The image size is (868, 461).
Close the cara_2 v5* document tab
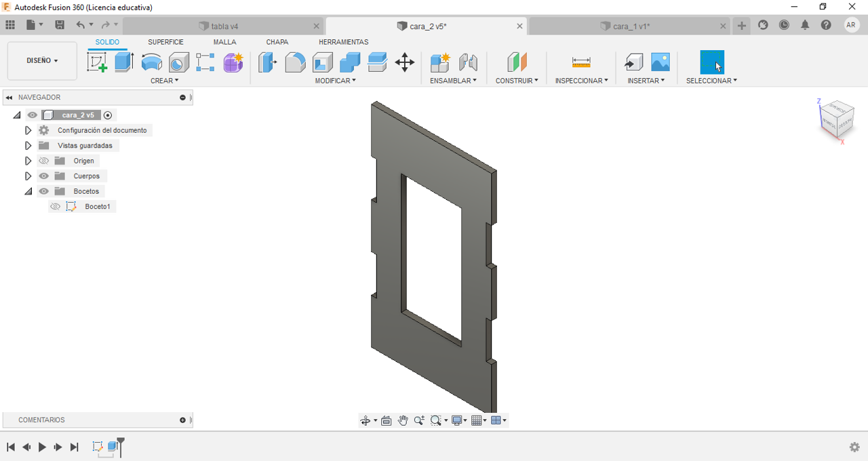[x=520, y=26]
